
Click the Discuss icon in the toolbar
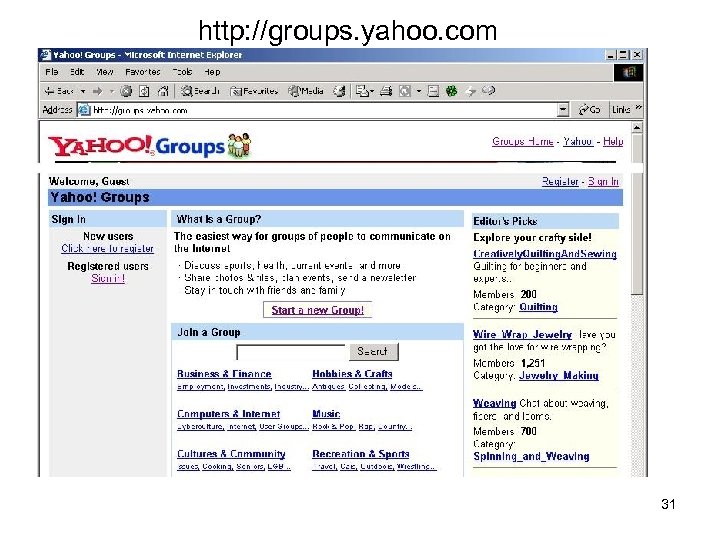click(x=433, y=91)
